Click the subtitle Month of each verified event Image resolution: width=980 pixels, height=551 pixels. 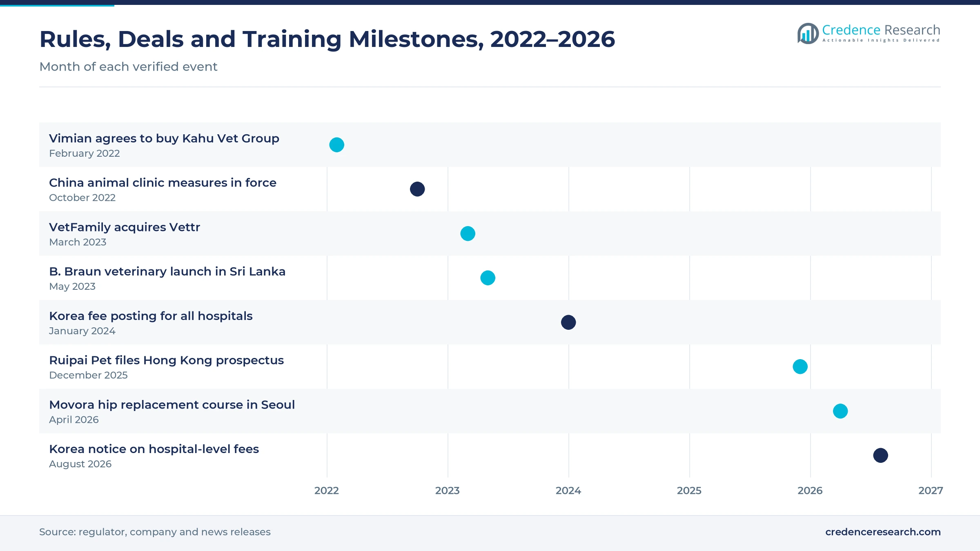coord(128,67)
